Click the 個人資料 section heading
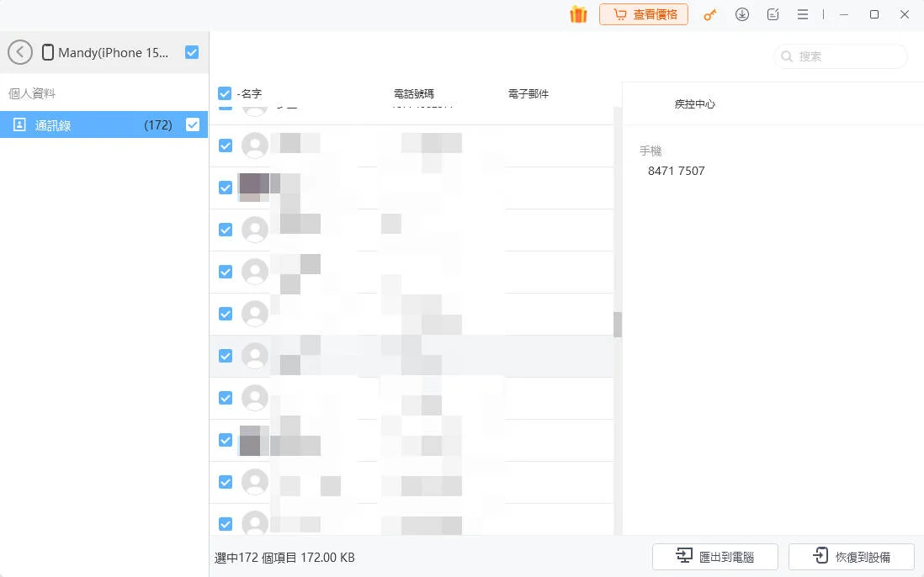The height and width of the screenshot is (577, 924). tap(32, 93)
